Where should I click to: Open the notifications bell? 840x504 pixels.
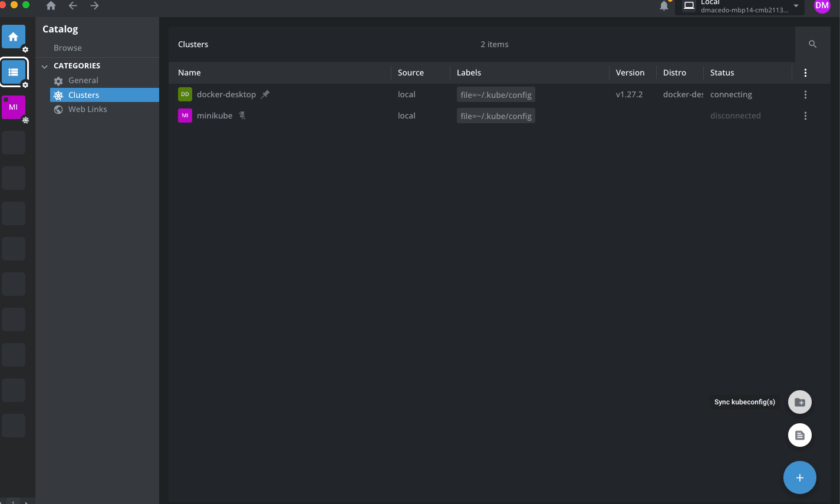click(664, 6)
